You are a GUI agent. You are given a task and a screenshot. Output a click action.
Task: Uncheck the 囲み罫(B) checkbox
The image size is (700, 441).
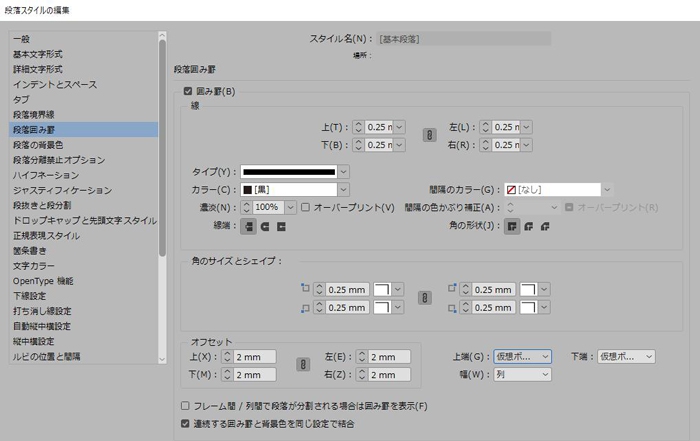[186, 92]
